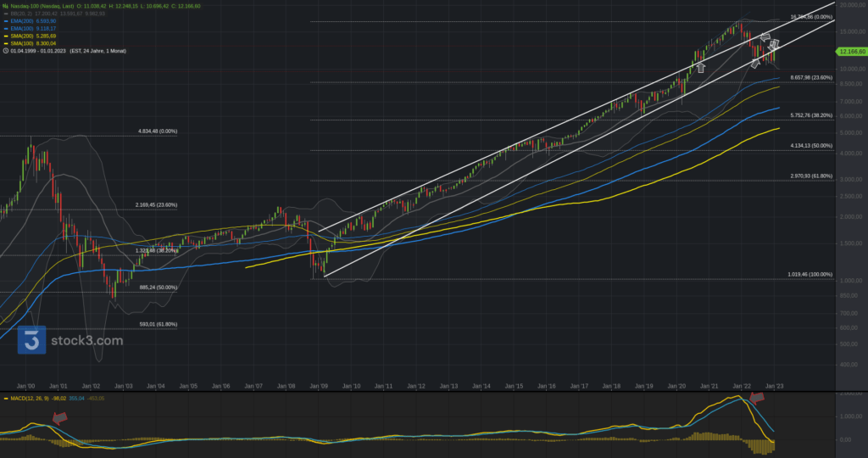Click the low value L: 10.696,42

(155, 6)
